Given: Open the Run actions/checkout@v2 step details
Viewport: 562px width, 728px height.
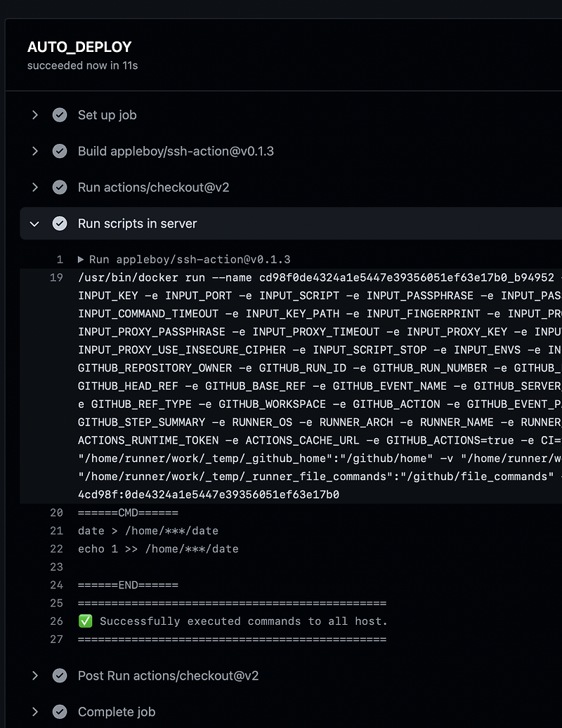Looking at the screenshot, I should click(x=34, y=187).
